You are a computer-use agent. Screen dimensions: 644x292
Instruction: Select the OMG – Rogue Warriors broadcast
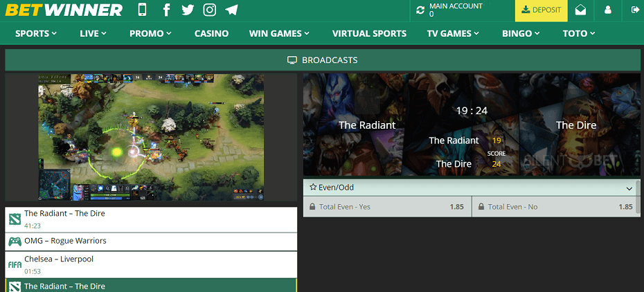pos(151,241)
